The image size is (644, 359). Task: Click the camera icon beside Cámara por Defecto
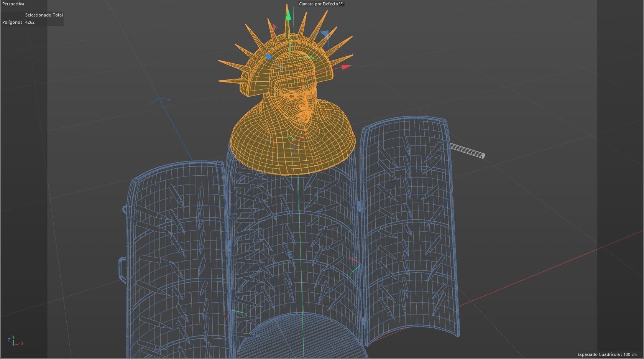coord(342,4)
